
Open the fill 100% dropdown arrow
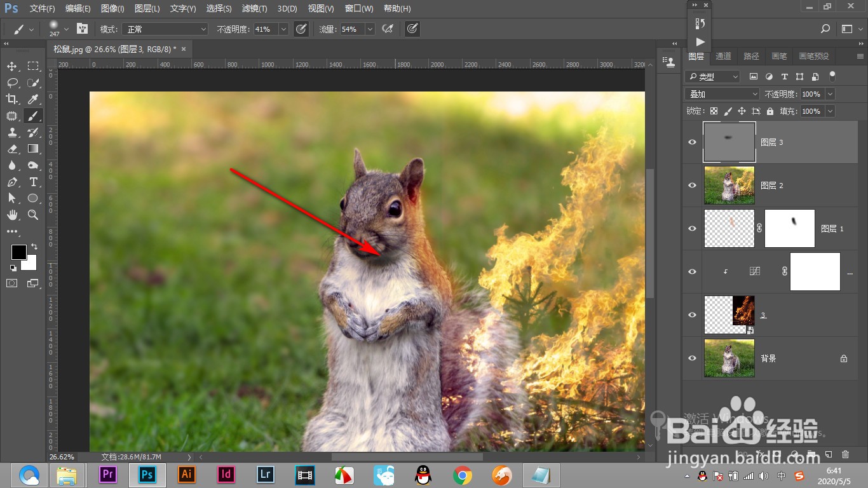pos(830,111)
